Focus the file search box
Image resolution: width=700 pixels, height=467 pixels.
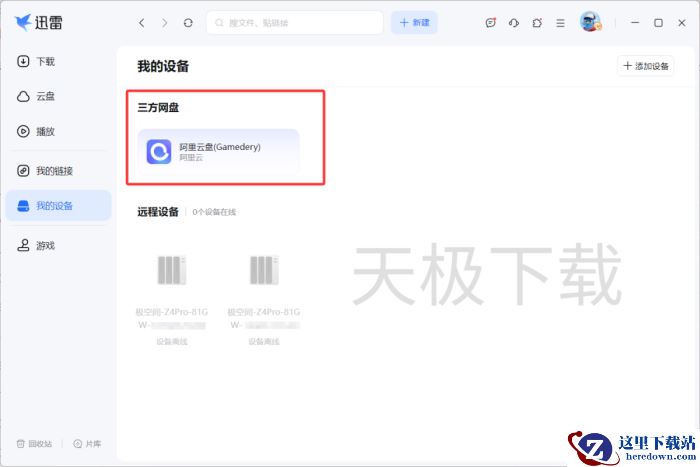coord(295,23)
